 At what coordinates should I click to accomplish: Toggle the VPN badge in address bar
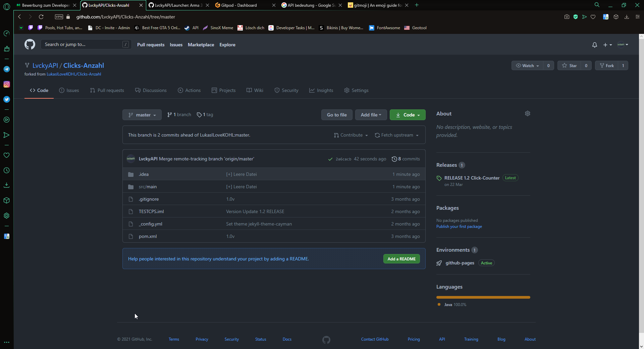pos(59,17)
